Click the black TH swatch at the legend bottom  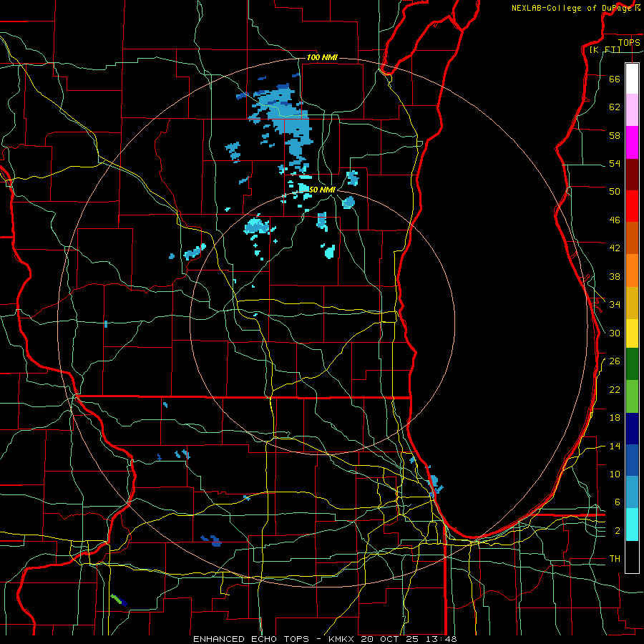pos(632,557)
